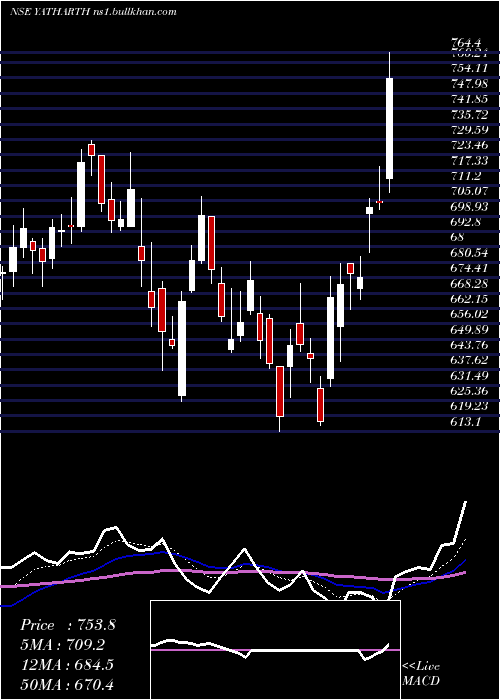Click the 723.46 price label
The image size is (500, 700).
point(469,145)
